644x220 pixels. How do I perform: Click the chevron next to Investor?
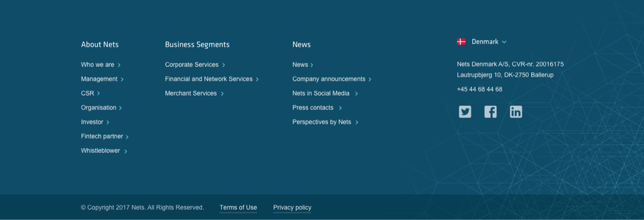(107, 122)
